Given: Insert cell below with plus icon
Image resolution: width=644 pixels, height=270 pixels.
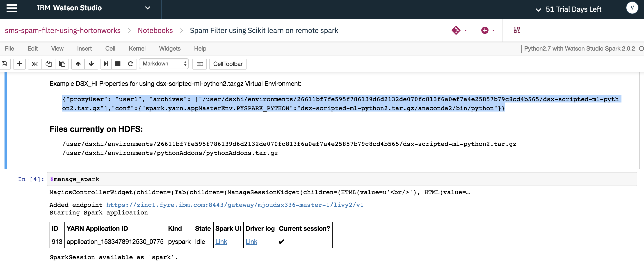Looking at the screenshot, I should click(19, 64).
